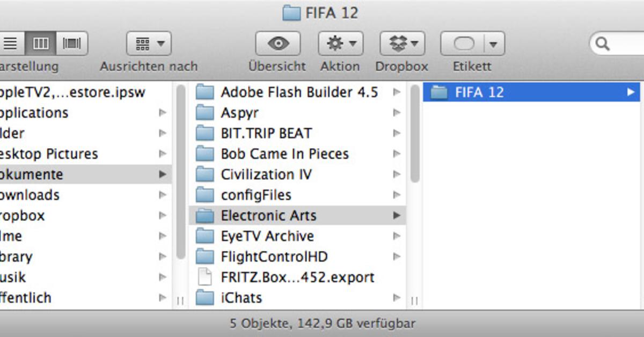Expand the arrow on the Dropbox folder row
The image size is (644, 337).
pos(162,216)
